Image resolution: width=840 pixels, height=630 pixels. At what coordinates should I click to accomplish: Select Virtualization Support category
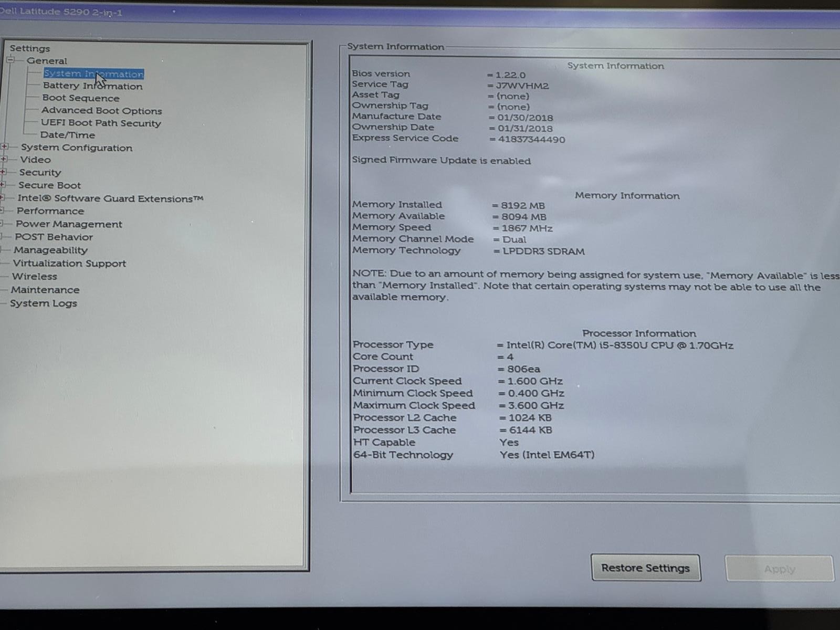(x=70, y=264)
